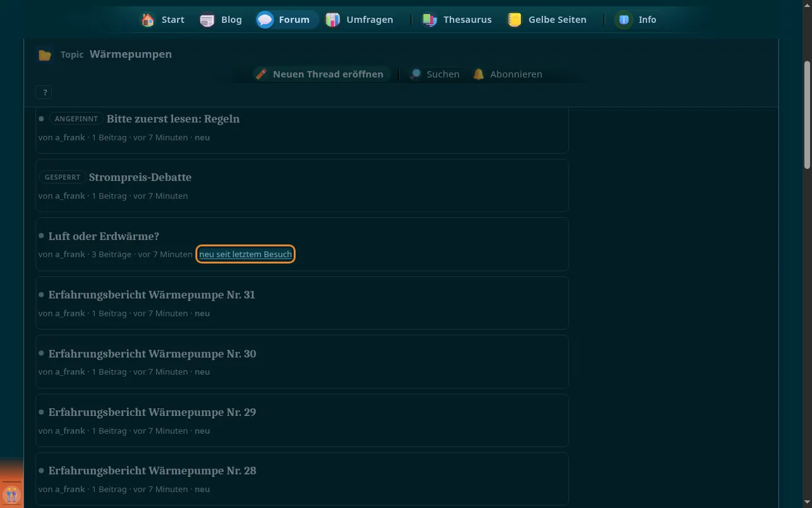Viewport: 812px width, 508px height.
Task: Open Erfahrungsbericht Wärmepumpe Nr. 29
Action: (152, 412)
